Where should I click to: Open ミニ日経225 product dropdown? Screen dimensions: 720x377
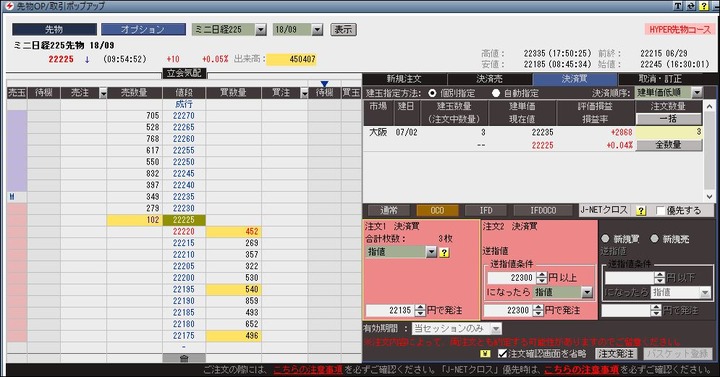(x=260, y=30)
